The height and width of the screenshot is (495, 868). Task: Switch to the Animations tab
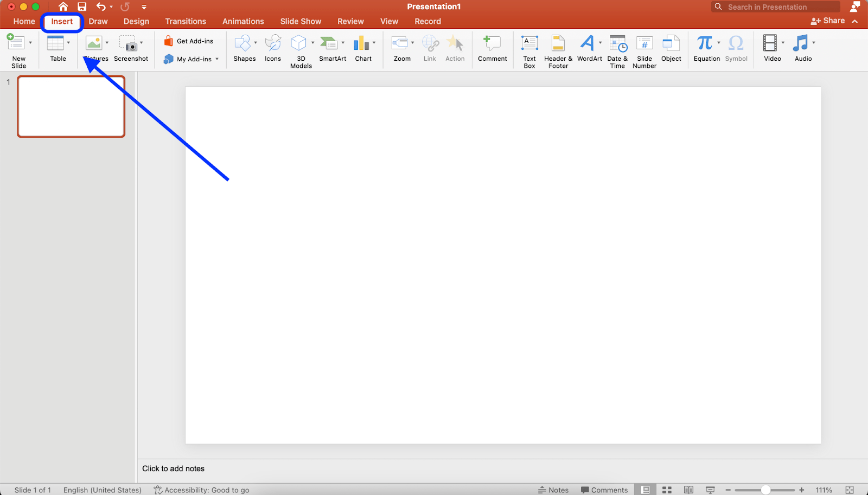[242, 21]
